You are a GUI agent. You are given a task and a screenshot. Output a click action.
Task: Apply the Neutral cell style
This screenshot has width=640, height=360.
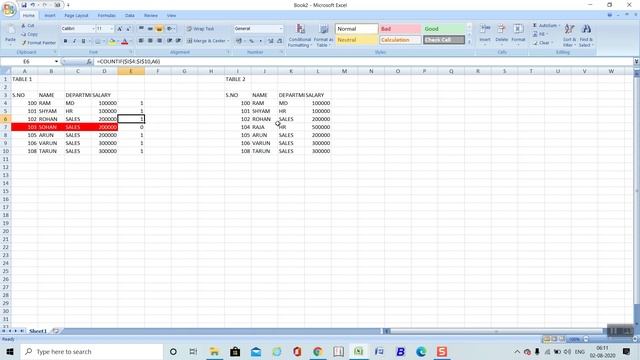(356, 40)
